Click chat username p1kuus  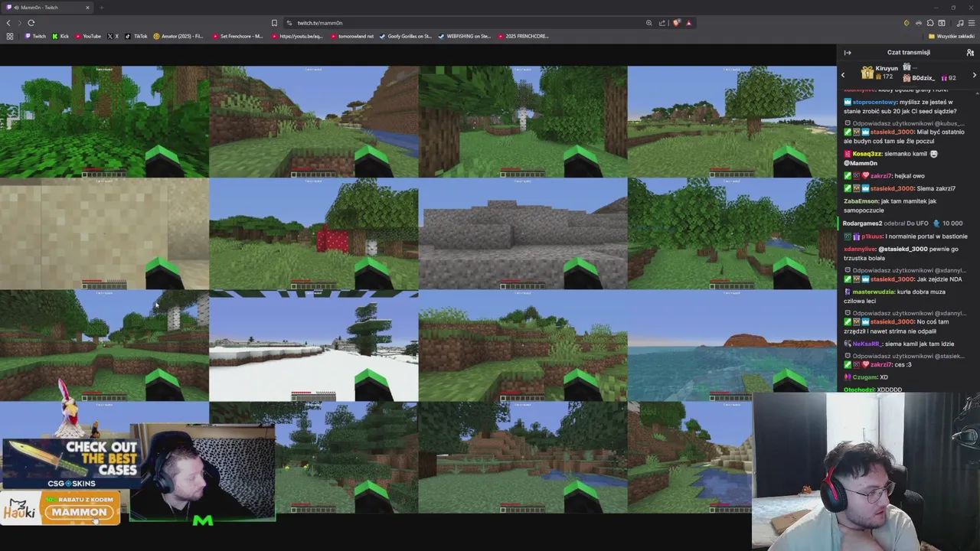point(872,236)
